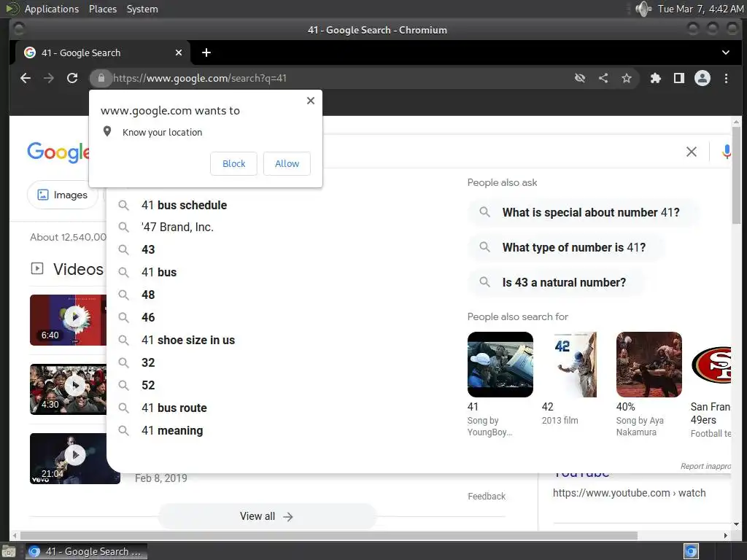The width and height of the screenshot is (747, 560).
Task: Click View all videos button
Action: tap(267, 516)
